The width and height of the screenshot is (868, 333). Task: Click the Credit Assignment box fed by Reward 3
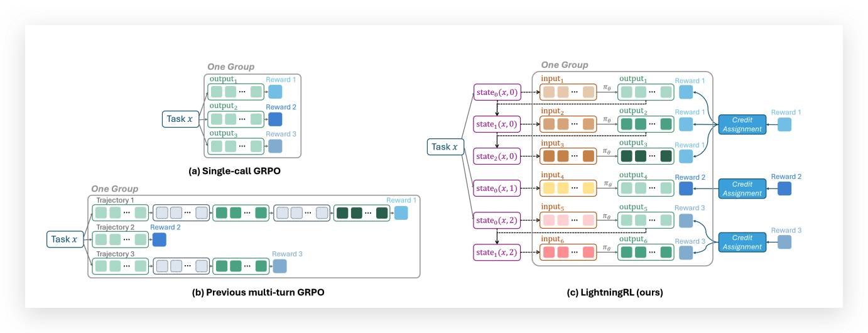(742, 242)
